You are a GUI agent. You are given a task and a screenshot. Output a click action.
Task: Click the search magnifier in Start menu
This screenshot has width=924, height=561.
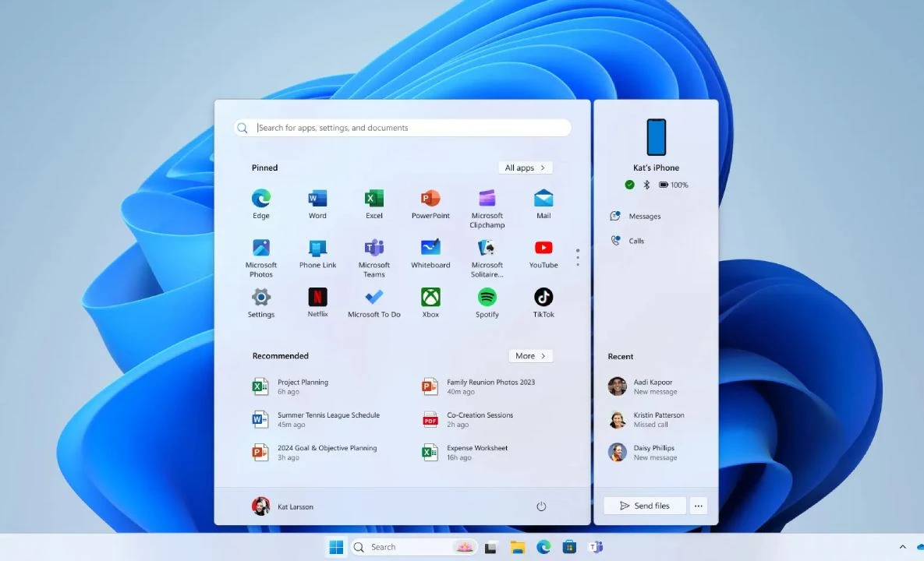(x=243, y=128)
